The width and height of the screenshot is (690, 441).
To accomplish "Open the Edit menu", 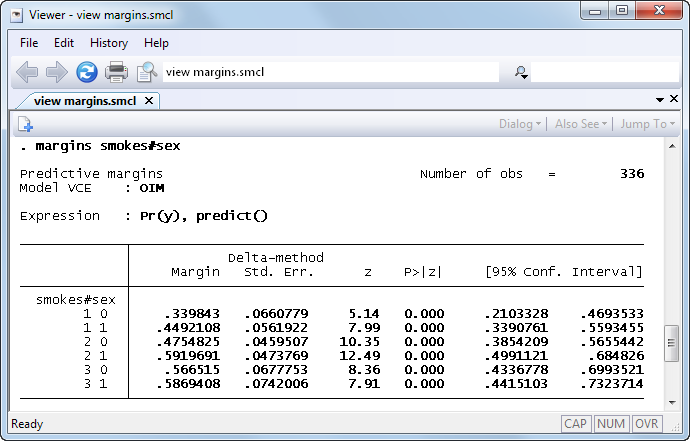I will [x=64, y=43].
